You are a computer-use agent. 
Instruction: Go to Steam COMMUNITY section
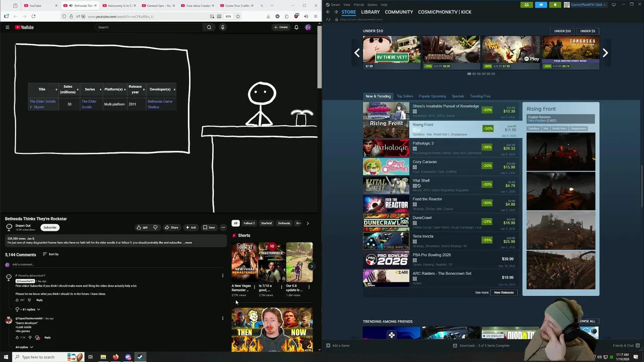point(399,12)
